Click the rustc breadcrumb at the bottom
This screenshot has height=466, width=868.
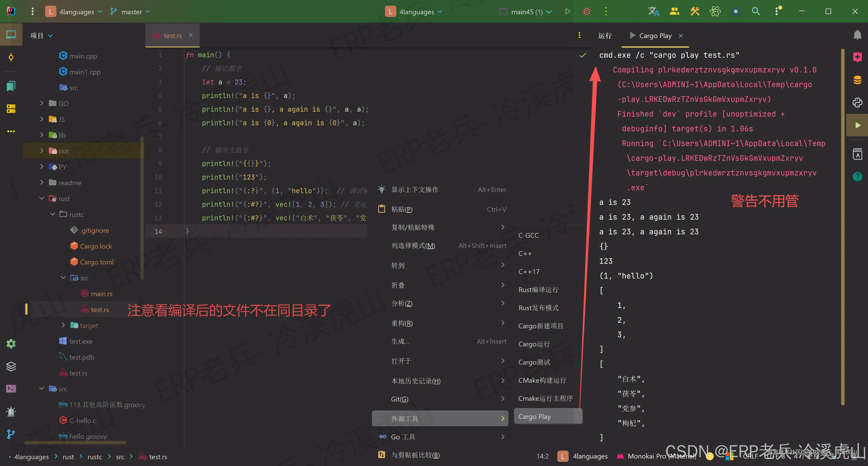coord(95,456)
